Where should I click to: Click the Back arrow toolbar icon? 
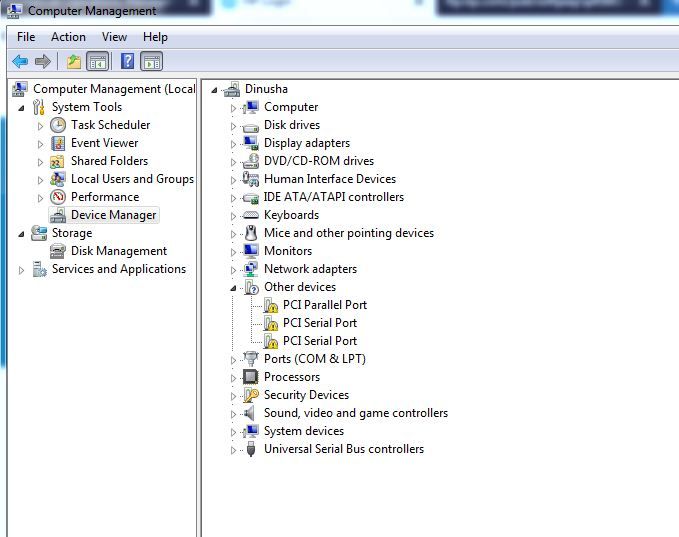(20, 61)
